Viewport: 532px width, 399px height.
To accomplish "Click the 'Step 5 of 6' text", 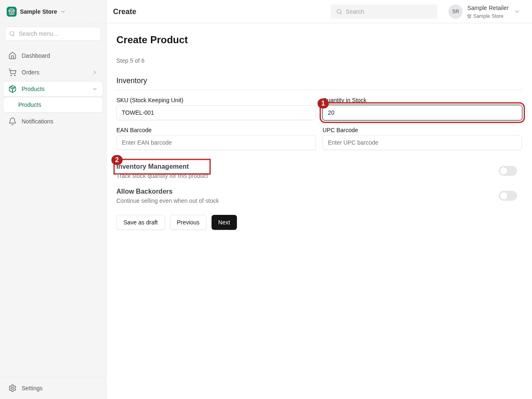I will 131,61.
